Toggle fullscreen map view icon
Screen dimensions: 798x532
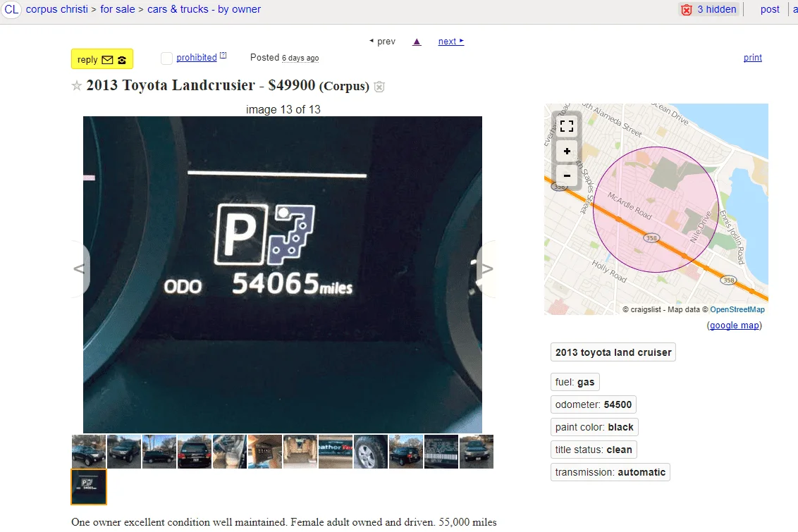[x=567, y=127]
